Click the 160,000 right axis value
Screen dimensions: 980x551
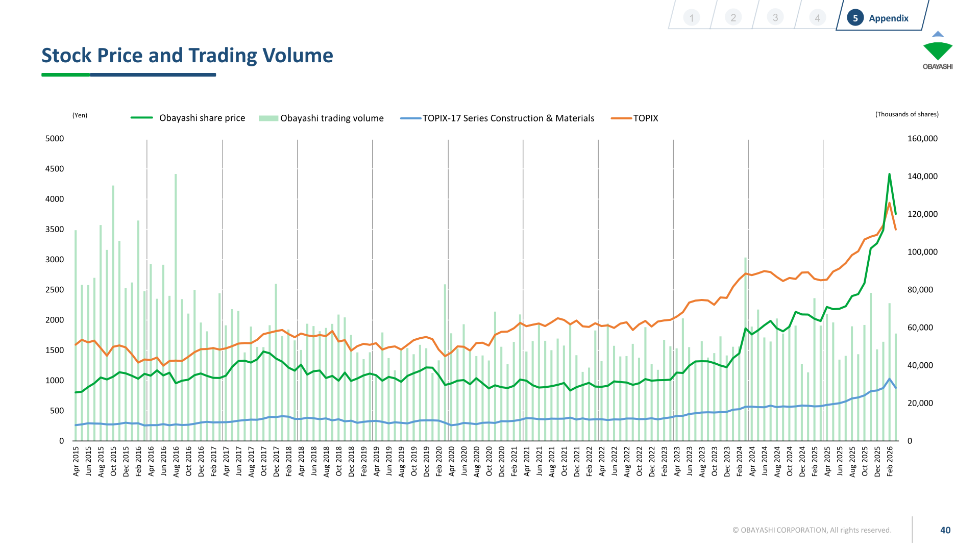point(922,139)
